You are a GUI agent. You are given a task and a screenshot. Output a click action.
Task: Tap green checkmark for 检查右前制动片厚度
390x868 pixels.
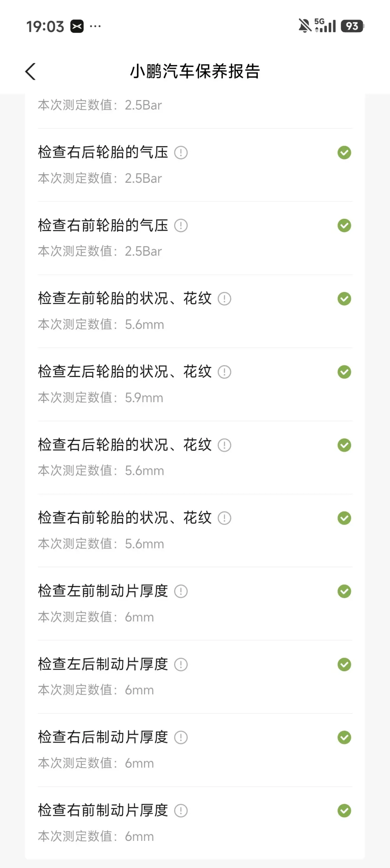(344, 811)
